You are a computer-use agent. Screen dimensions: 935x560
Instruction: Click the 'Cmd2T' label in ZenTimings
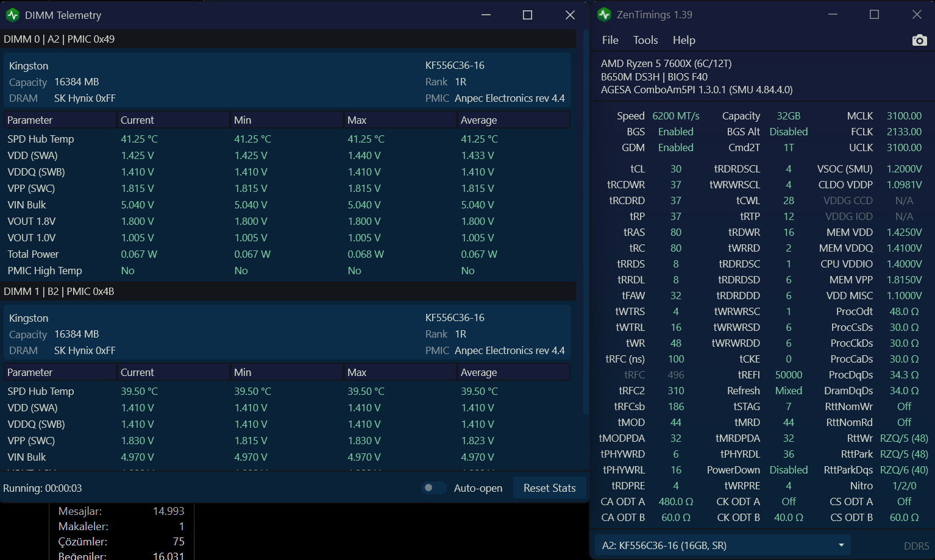(744, 147)
